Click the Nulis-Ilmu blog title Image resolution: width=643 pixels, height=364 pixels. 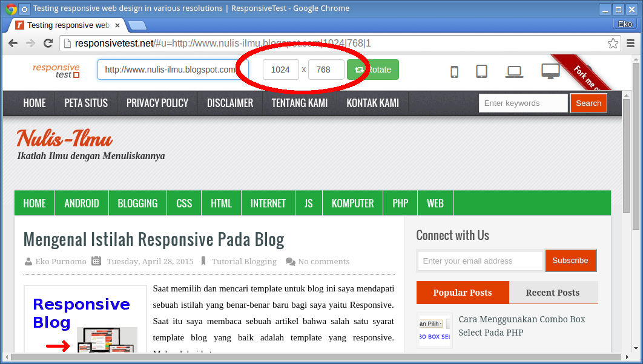[64, 138]
